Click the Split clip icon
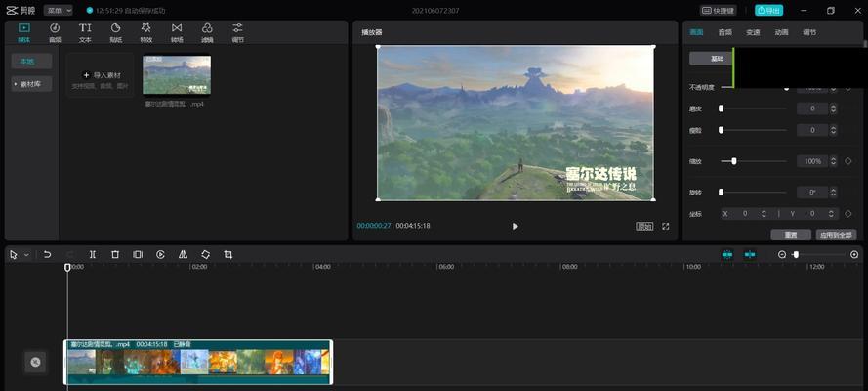Screen dimensions: 868x391 [93, 255]
